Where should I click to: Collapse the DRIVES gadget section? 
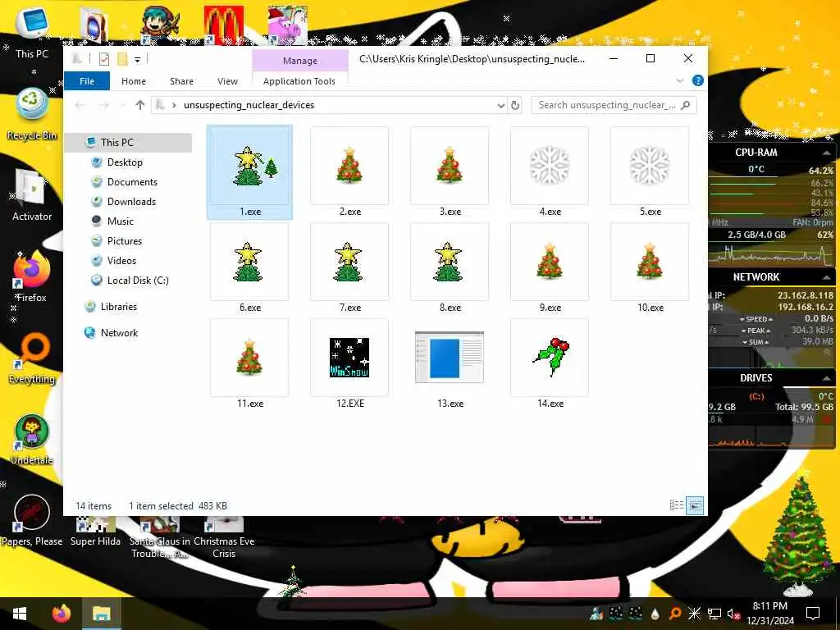point(826,378)
